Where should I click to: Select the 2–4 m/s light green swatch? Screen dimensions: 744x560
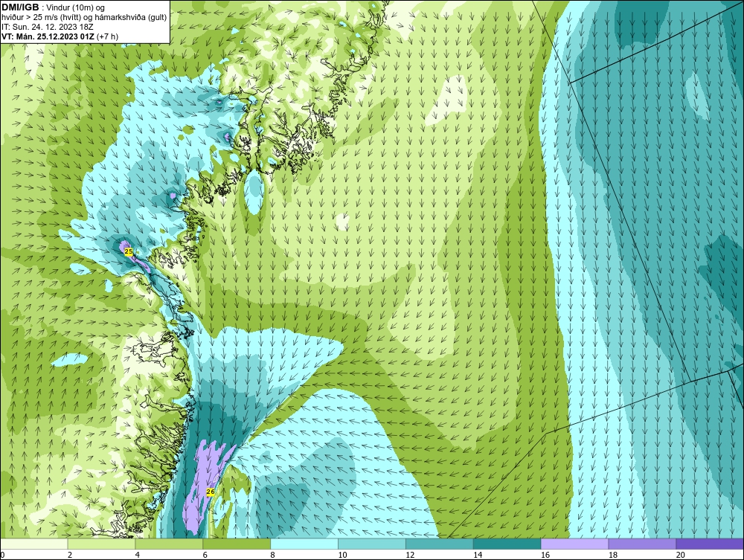tap(101, 544)
